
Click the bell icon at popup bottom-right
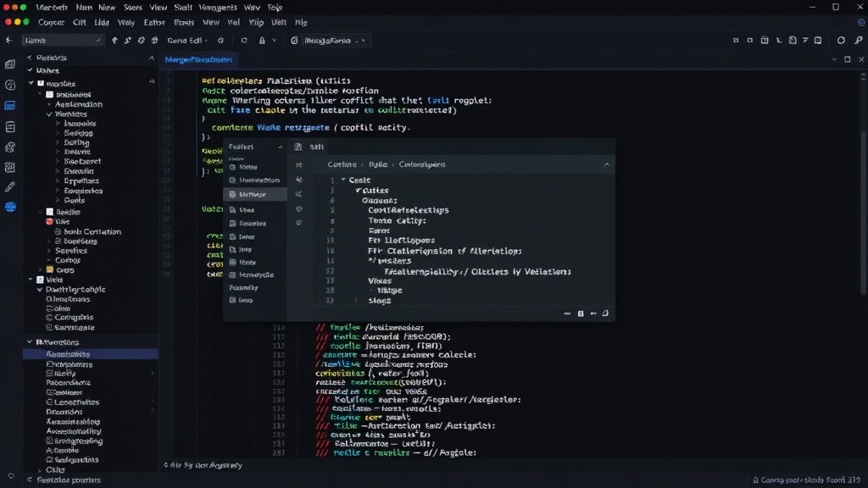(x=605, y=313)
